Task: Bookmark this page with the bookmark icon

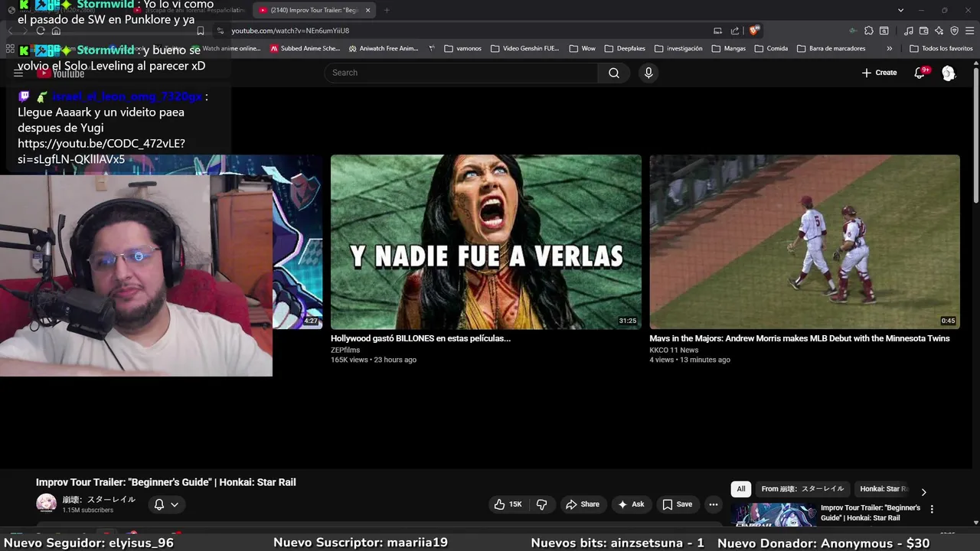Action: pyautogui.click(x=201, y=31)
